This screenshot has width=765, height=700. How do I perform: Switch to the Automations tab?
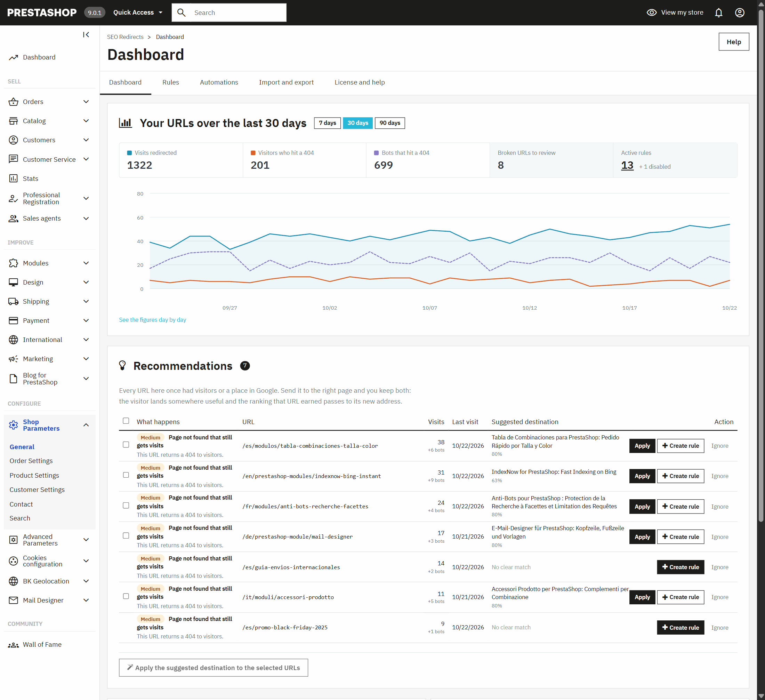[x=219, y=82]
